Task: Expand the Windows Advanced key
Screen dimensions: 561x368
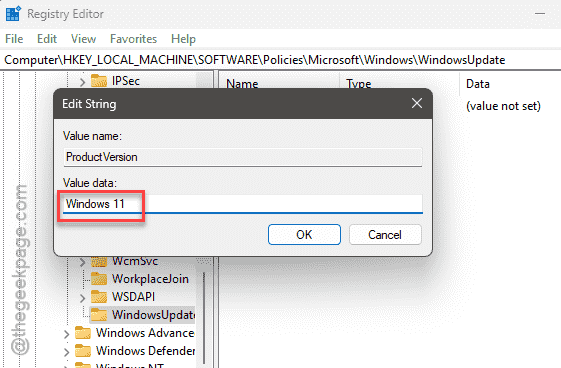Action: [x=67, y=334]
